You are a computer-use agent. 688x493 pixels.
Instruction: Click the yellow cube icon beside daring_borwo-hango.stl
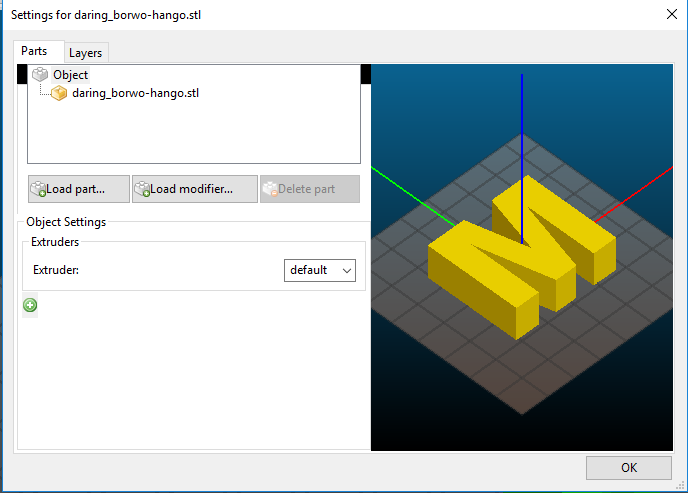(60, 93)
